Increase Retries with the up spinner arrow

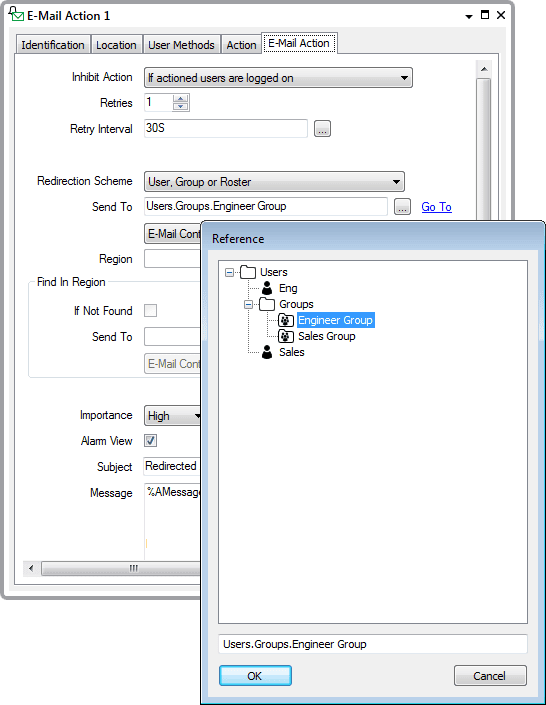(x=181, y=98)
